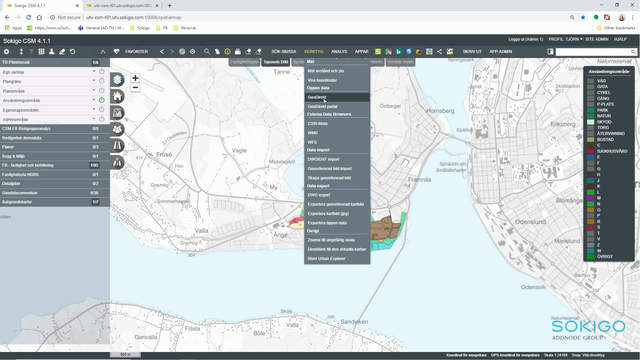This screenshot has height=360, width=640.
Task: Click the BOSTAD legend swatch
Action: (591, 140)
